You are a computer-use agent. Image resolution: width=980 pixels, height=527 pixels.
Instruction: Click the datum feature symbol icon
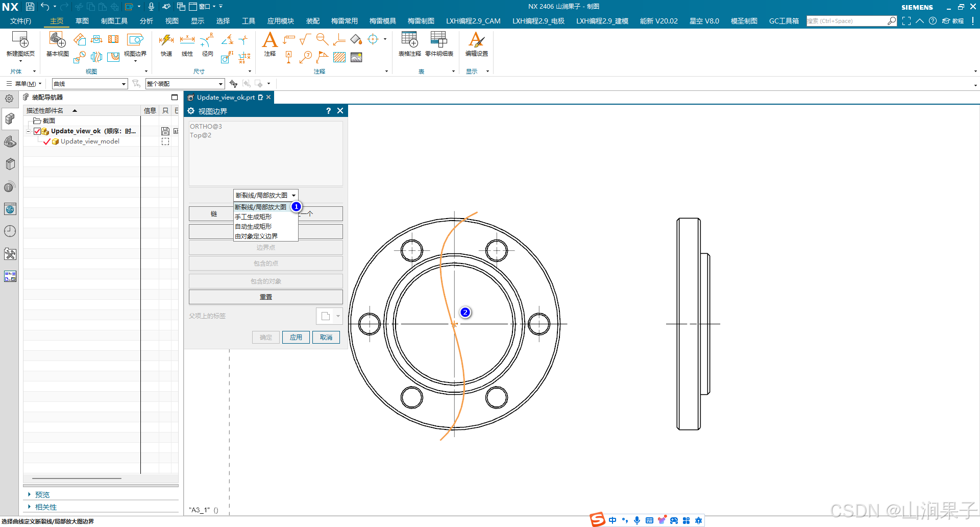pos(288,57)
